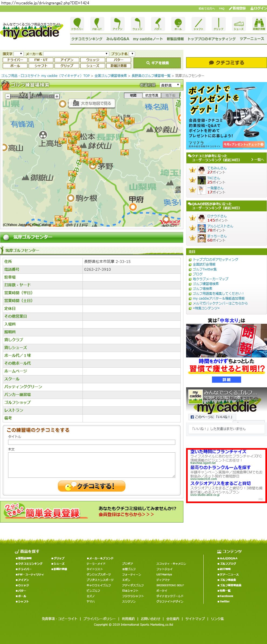Click the map zoom slider handle
The height and width of the screenshot is (644, 267).
(29, 96)
